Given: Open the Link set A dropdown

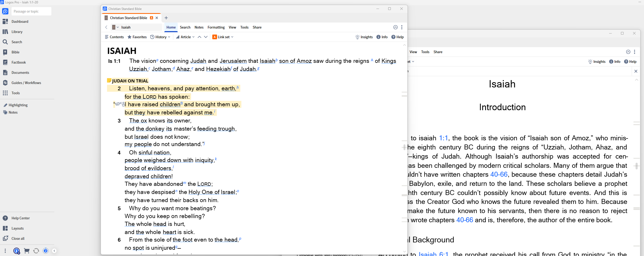Looking at the screenshot, I should click(x=223, y=37).
